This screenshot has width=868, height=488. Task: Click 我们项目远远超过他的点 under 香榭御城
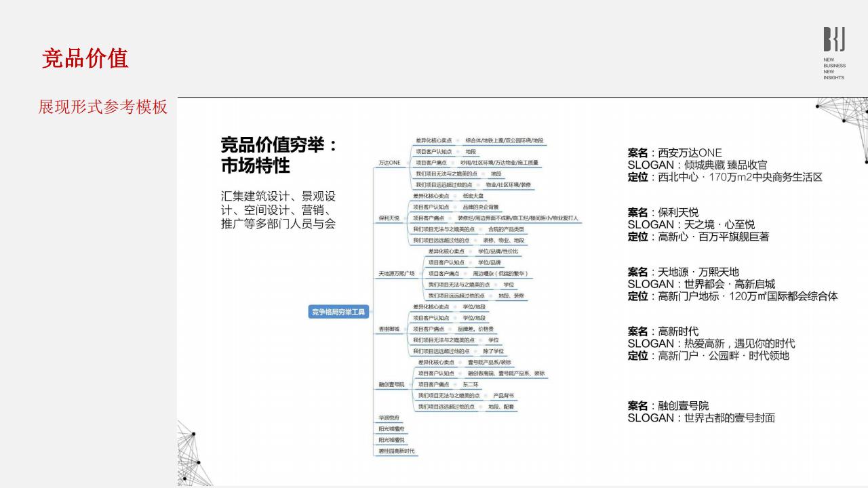tap(441, 351)
